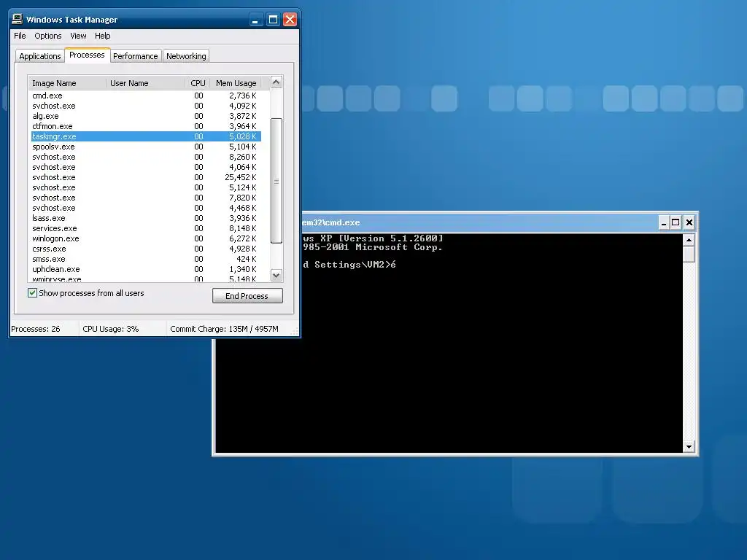
Task: Click the cmd.exe scroll down arrow
Action: click(x=689, y=447)
